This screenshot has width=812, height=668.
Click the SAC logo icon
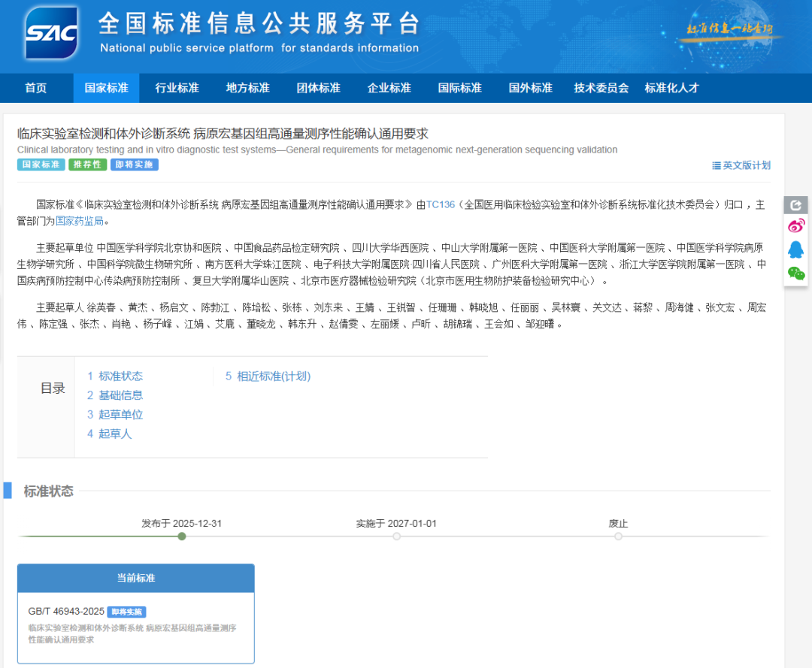coord(51,33)
